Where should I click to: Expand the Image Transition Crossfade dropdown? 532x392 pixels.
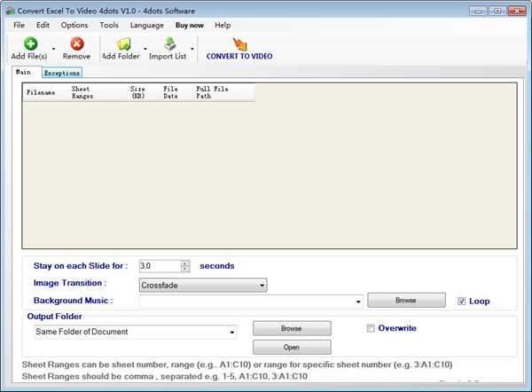coord(262,286)
